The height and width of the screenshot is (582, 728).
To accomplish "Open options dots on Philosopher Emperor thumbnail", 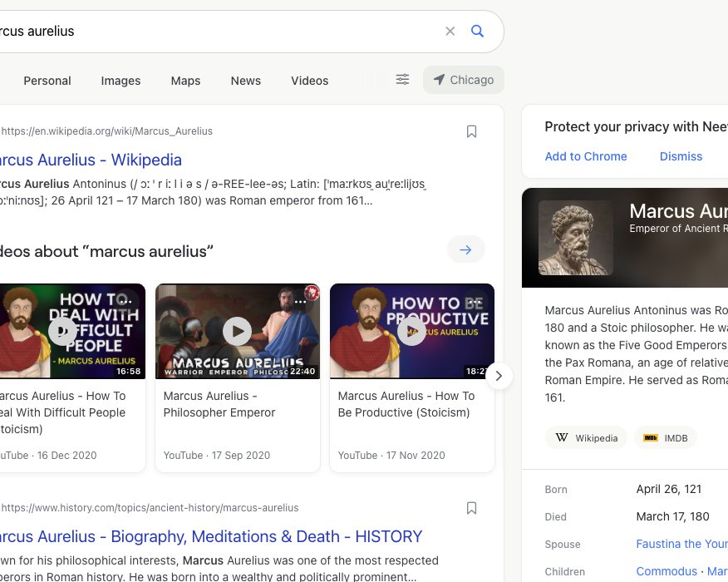I will coord(300,302).
